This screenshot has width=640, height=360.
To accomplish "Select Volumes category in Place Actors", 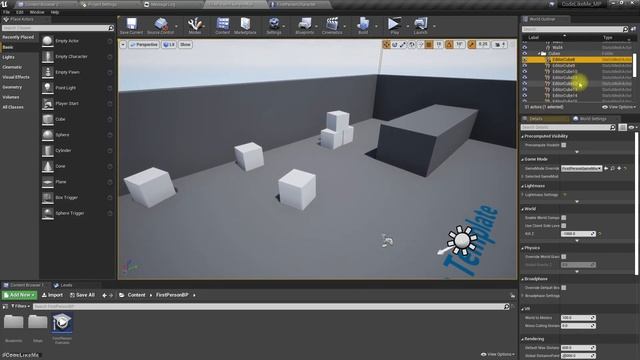I will click(x=11, y=97).
